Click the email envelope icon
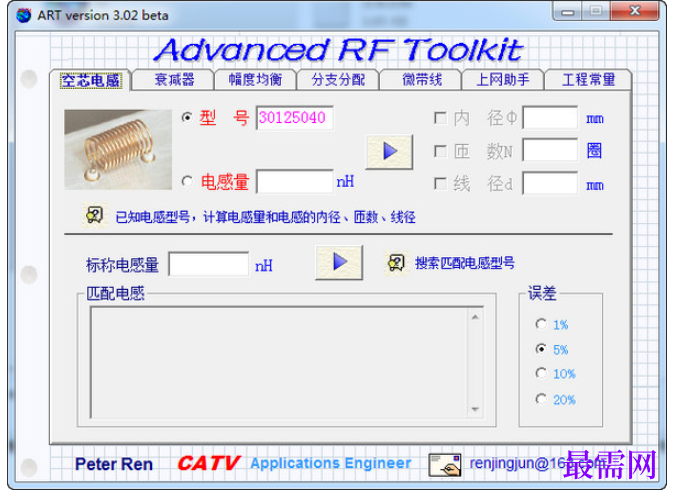Image resolution: width=675 pixels, height=496 pixels. click(x=445, y=465)
